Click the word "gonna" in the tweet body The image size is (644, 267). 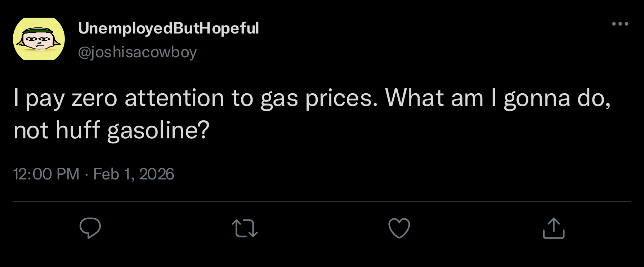[x=537, y=98]
